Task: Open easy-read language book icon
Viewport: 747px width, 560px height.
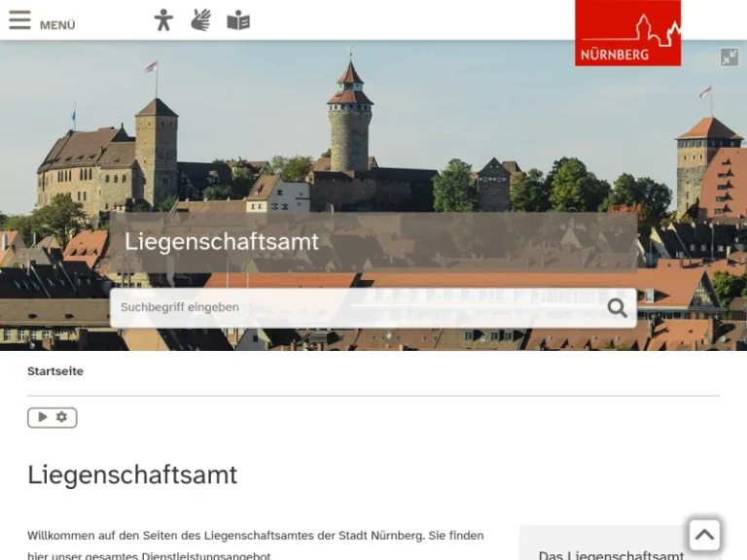Action: (x=238, y=20)
